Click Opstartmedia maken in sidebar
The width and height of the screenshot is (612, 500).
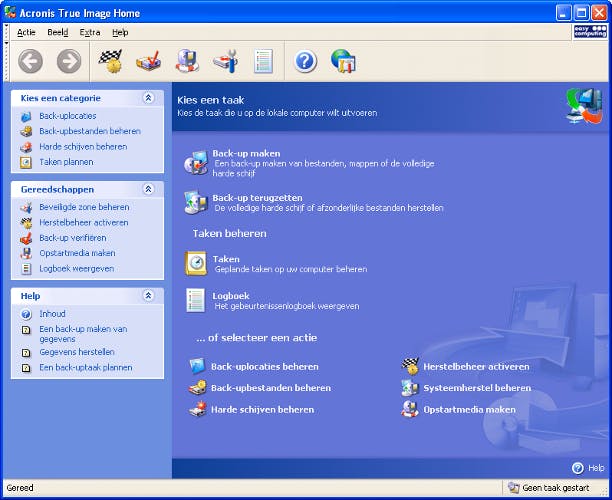click(x=77, y=253)
